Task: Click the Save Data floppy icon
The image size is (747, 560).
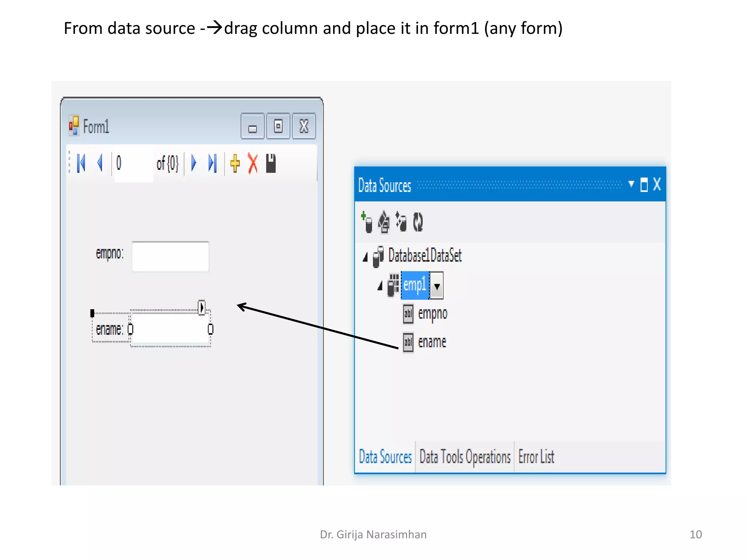Action: [271, 163]
